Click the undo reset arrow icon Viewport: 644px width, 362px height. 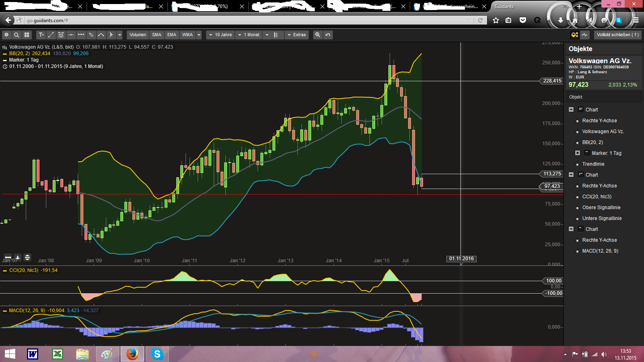coord(328,35)
